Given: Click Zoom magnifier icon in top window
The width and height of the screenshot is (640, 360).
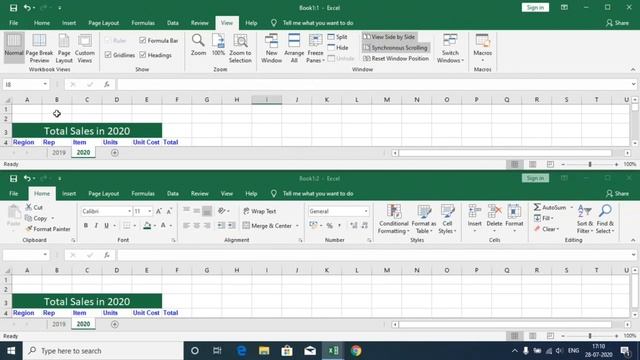Looking at the screenshot, I should click(198, 45).
